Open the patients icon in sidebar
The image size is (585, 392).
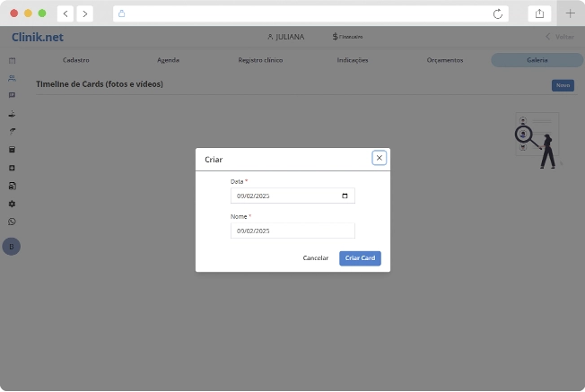pyautogui.click(x=12, y=78)
